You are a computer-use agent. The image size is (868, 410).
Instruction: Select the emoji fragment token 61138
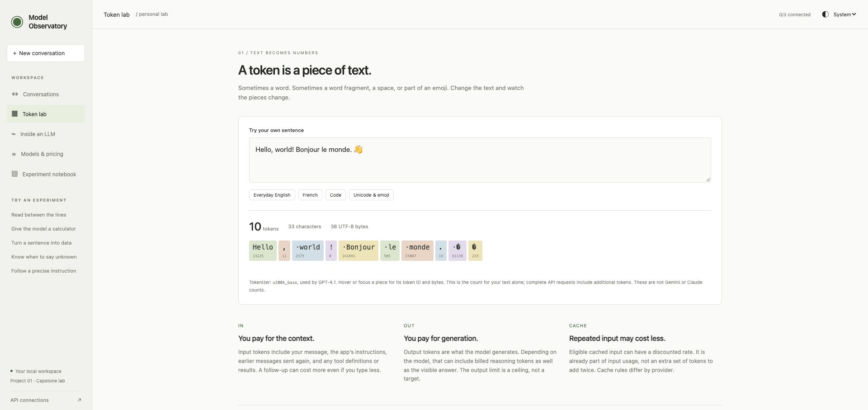458,250
